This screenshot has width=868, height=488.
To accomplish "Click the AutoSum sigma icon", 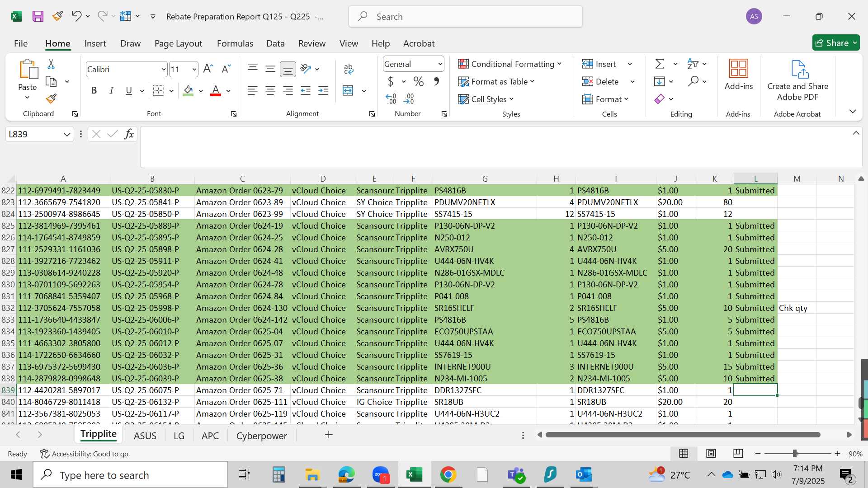I will [x=660, y=64].
